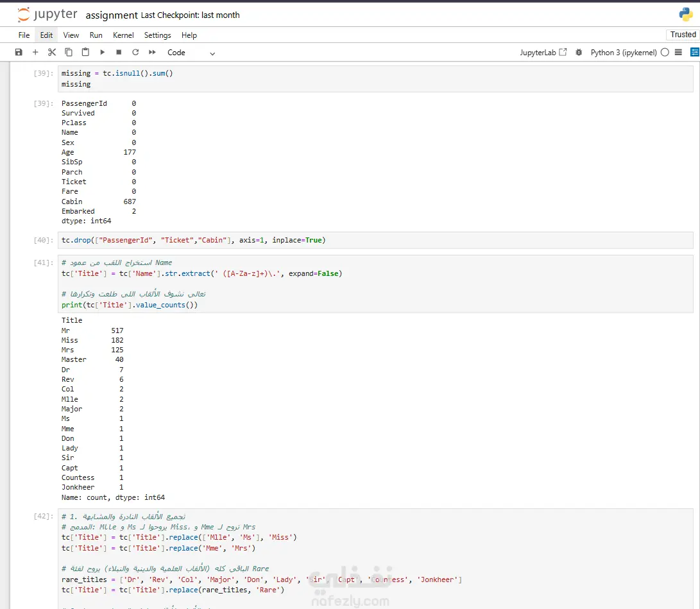Viewport: 700px width, 609px height.
Task: Click the kernel status circle indicator
Action: tap(665, 52)
